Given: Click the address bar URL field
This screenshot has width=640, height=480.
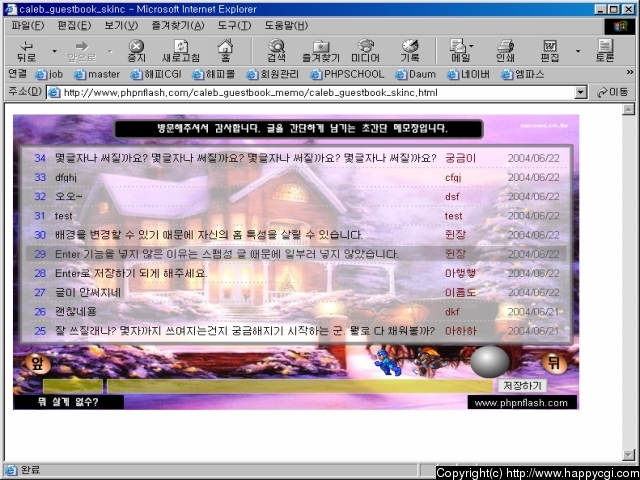Looking at the screenshot, I should [310, 93].
